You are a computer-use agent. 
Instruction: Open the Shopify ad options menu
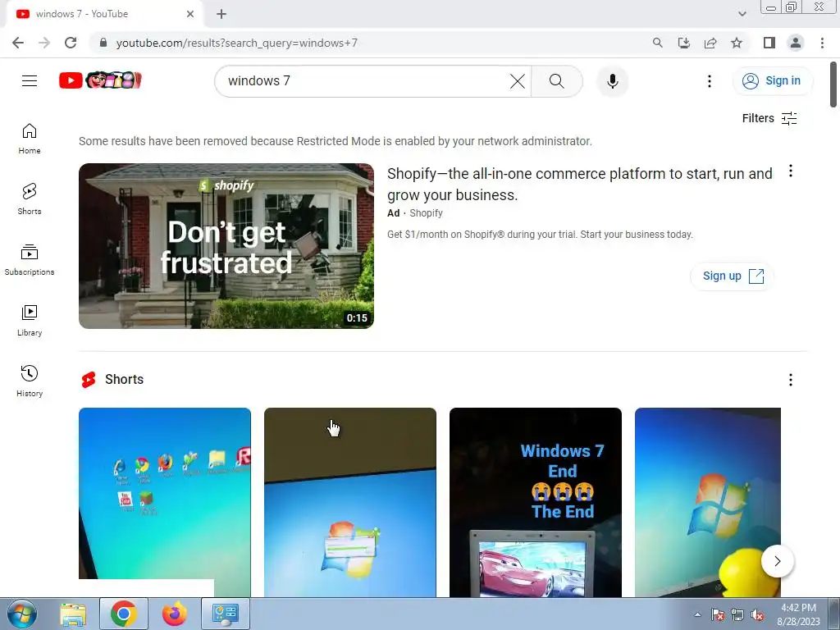[x=791, y=171]
